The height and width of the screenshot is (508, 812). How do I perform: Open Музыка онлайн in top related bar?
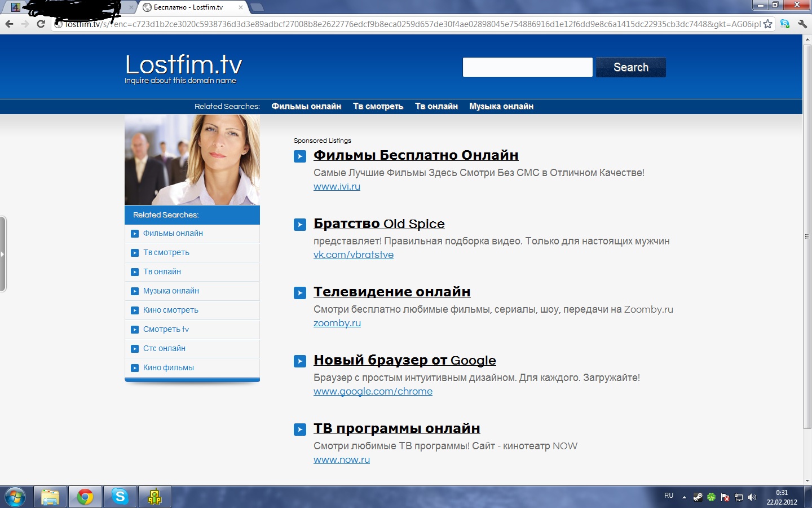[501, 106]
